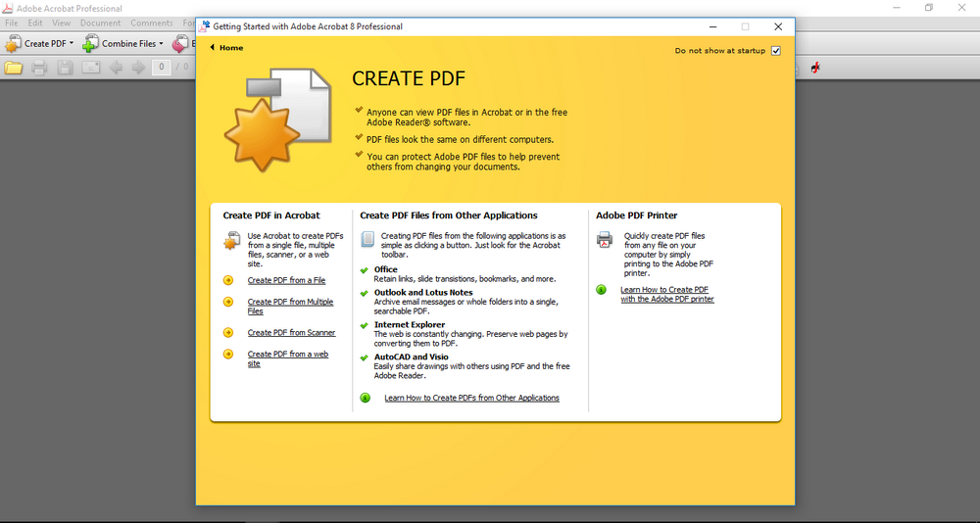
Task: Click the AutoCAD and Visio text
Action: coord(412,357)
